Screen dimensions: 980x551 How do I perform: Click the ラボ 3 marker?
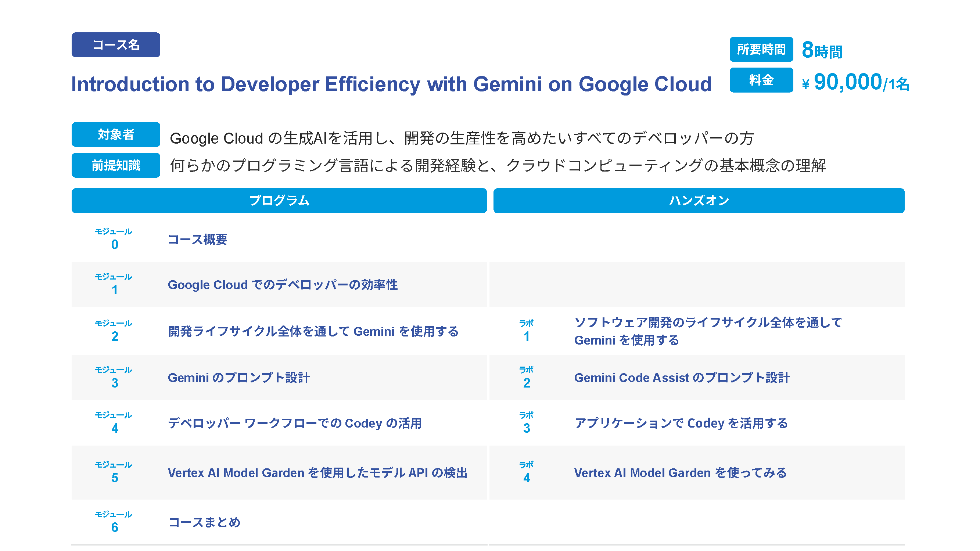point(526,423)
